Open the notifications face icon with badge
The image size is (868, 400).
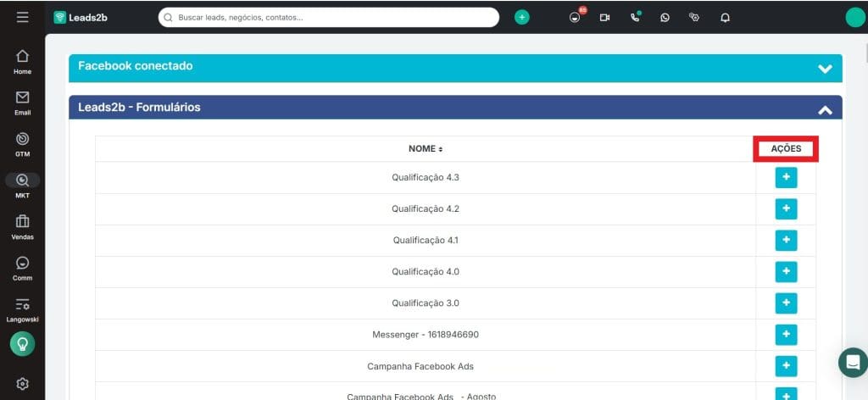(576, 16)
